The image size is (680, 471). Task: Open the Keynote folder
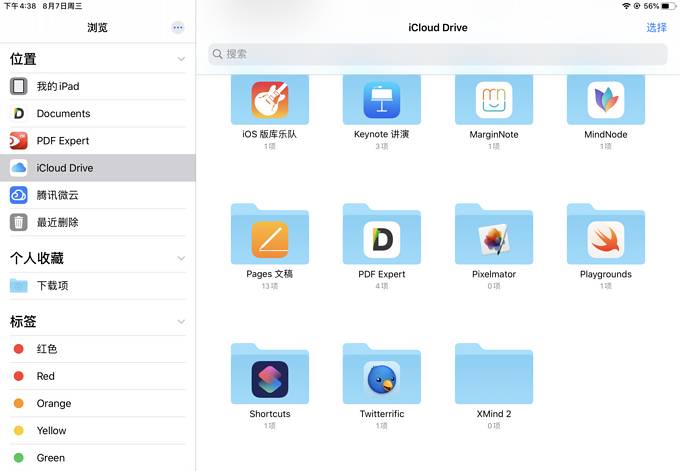[382, 100]
